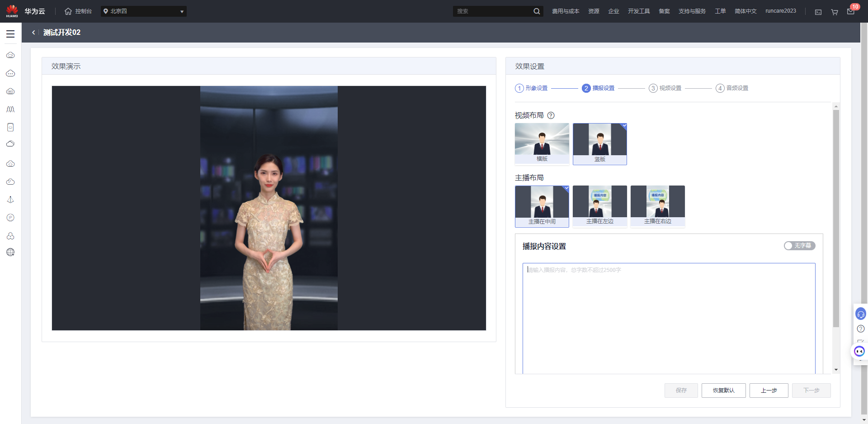The width and height of the screenshot is (868, 424).
Task: Open the CloudShell terminal icon
Action: (x=818, y=12)
